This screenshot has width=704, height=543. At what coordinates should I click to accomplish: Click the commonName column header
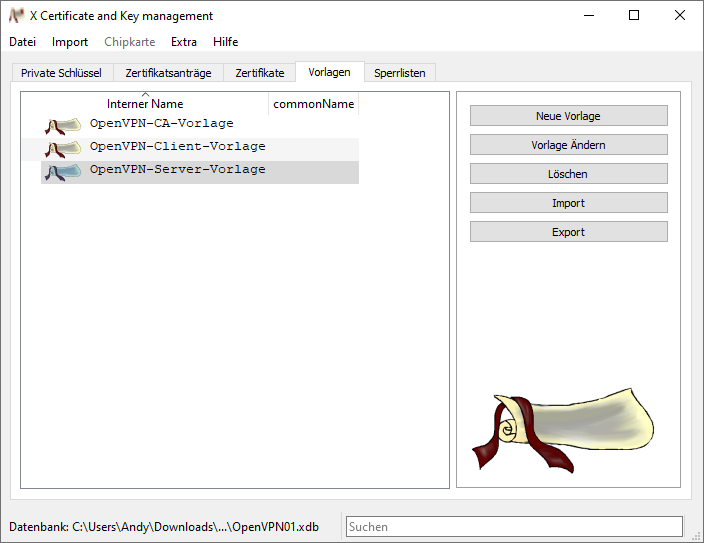314,104
